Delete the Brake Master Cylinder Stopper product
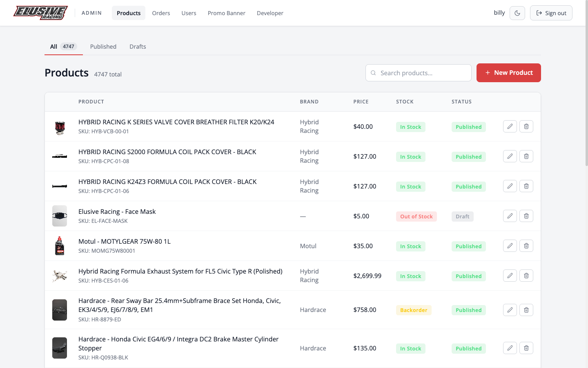The width and height of the screenshot is (588, 368). click(526, 348)
